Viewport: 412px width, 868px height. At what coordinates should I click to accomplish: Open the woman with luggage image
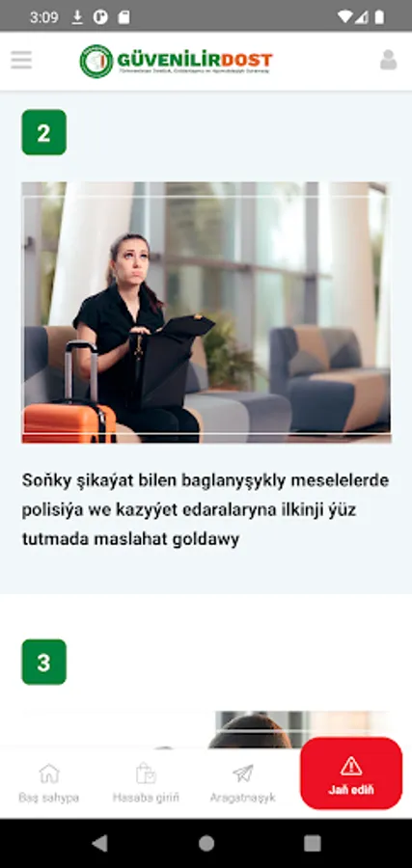[206, 312]
